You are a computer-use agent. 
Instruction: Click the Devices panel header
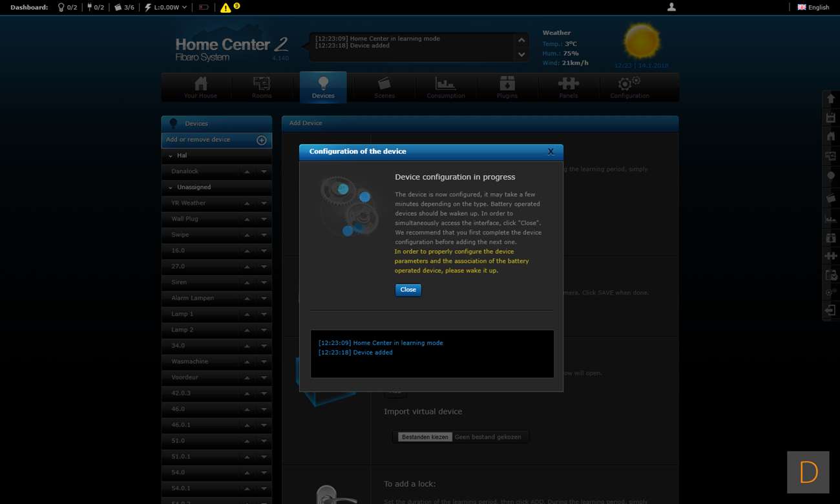click(x=216, y=123)
